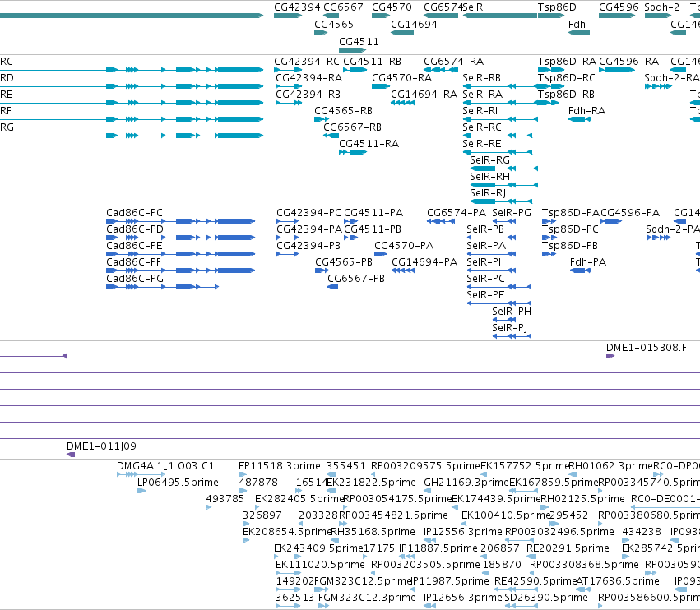Click the Cad86C-PF protein label
700x610 pixels.
133,262
